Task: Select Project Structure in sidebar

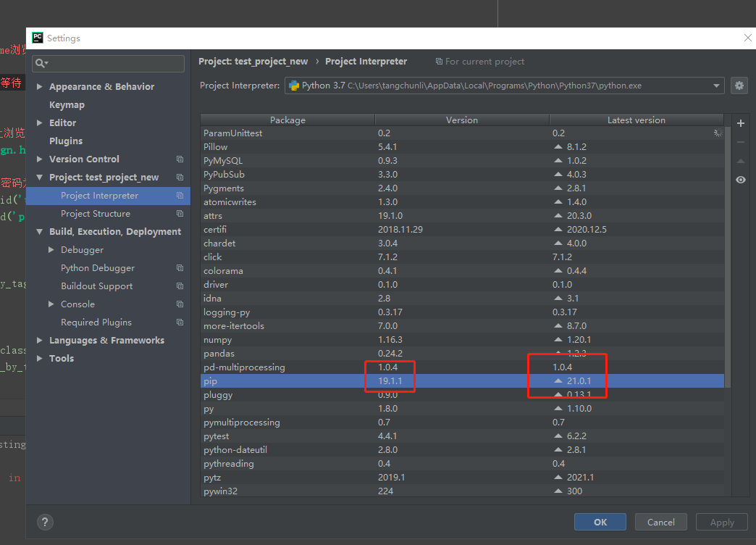Action: [96, 213]
